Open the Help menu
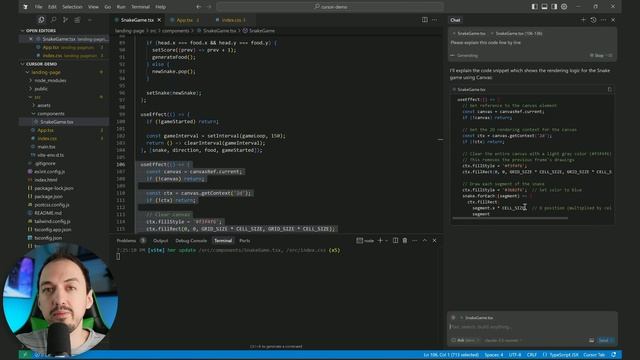The image size is (640, 360). (x=160, y=7)
